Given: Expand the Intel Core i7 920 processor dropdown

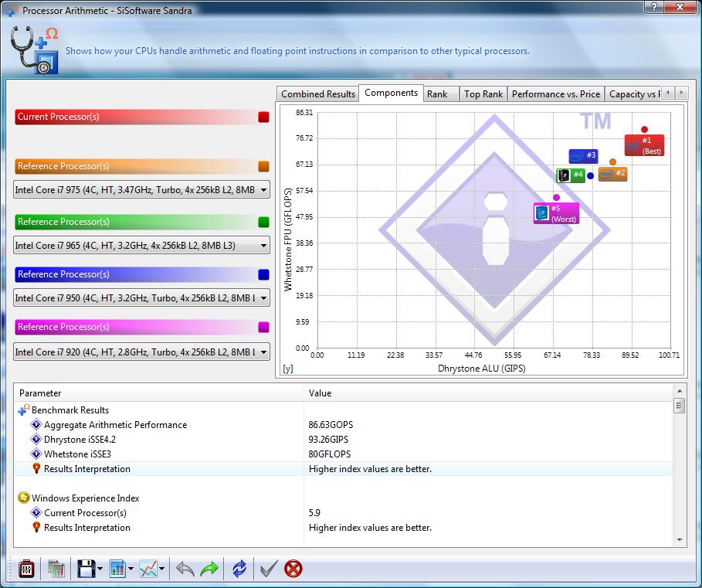Looking at the screenshot, I should point(141,352).
